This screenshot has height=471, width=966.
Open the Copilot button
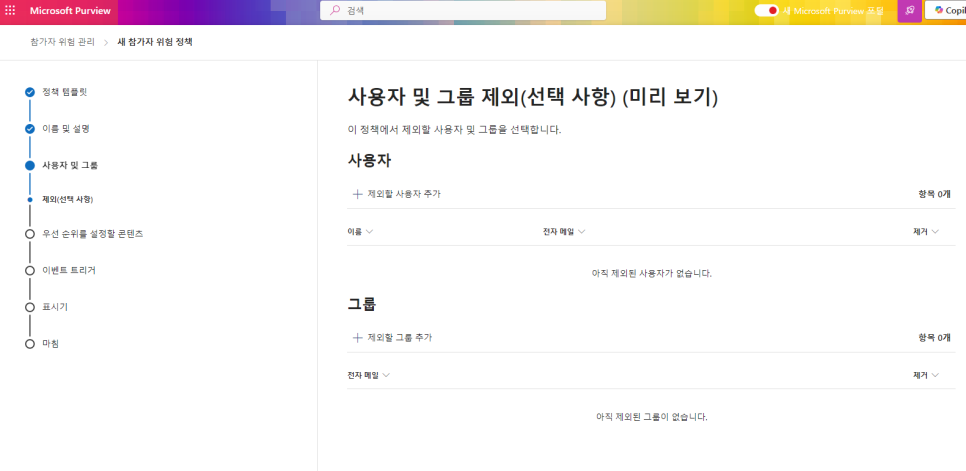pyautogui.click(x=946, y=10)
